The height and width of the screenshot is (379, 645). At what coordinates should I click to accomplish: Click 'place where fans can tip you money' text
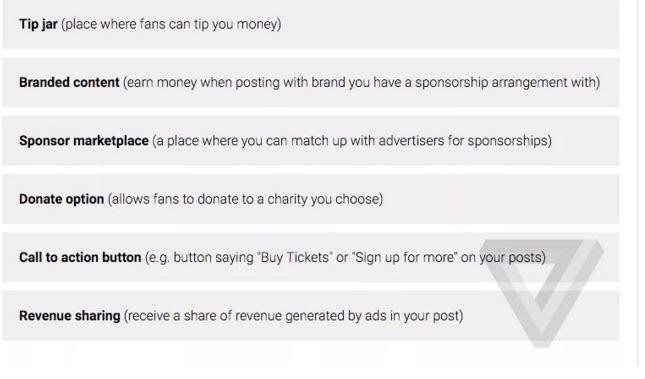pyautogui.click(x=171, y=24)
